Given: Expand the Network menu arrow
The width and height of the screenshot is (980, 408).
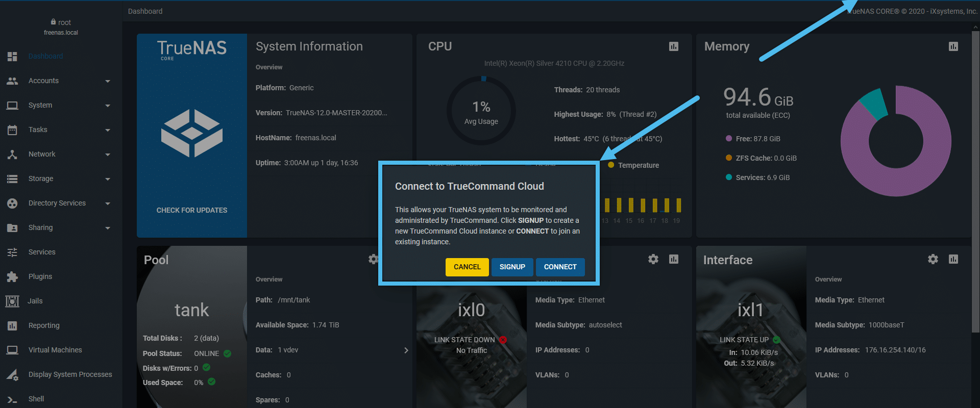Looking at the screenshot, I should coord(108,155).
